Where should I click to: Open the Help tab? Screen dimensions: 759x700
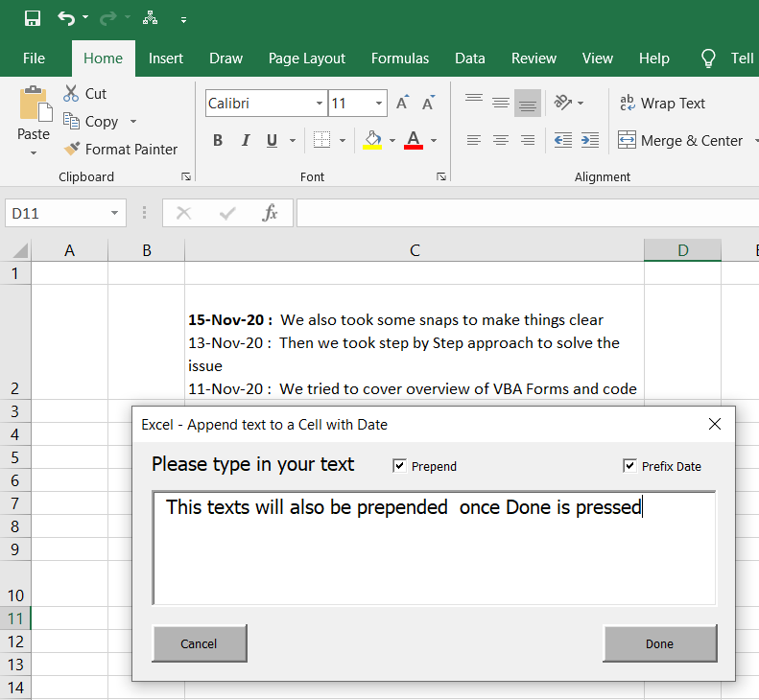[x=653, y=58]
